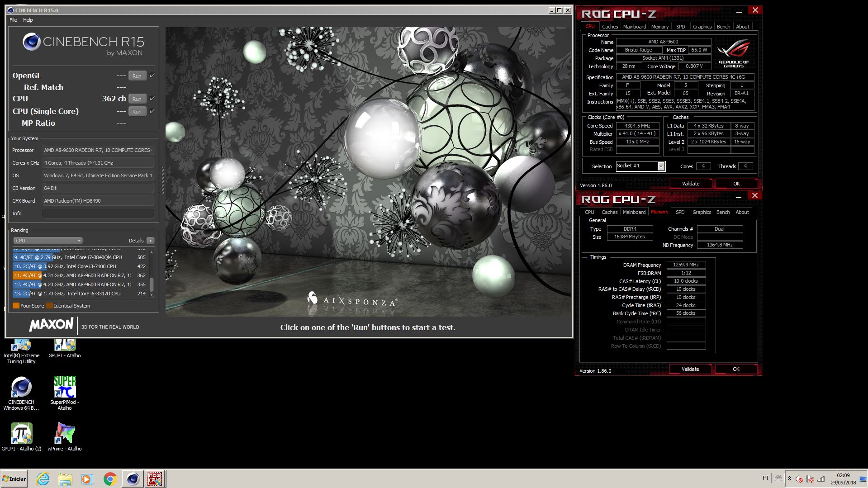Open Google Chrome from taskbar
Screen dimensions: 868x488
[x=110, y=479]
